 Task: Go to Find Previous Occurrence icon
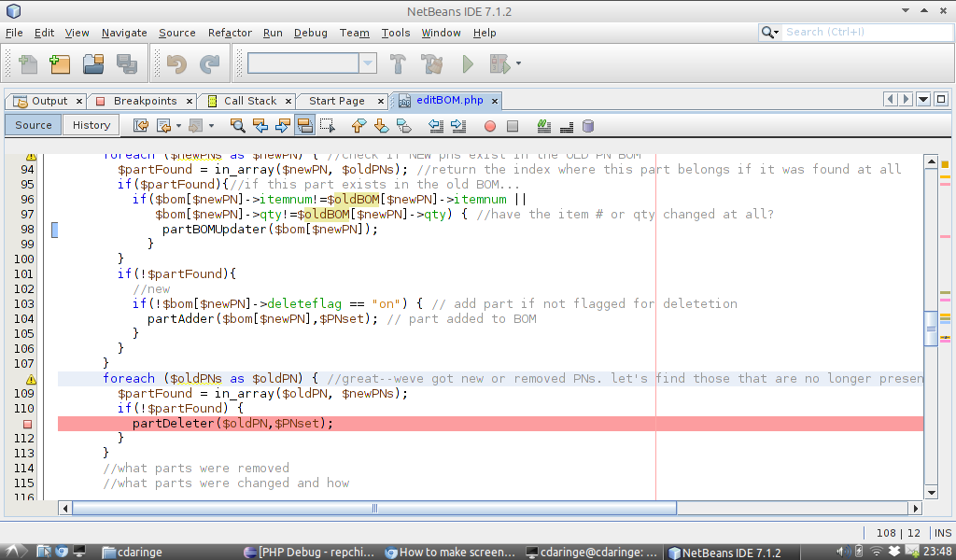(x=260, y=125)
